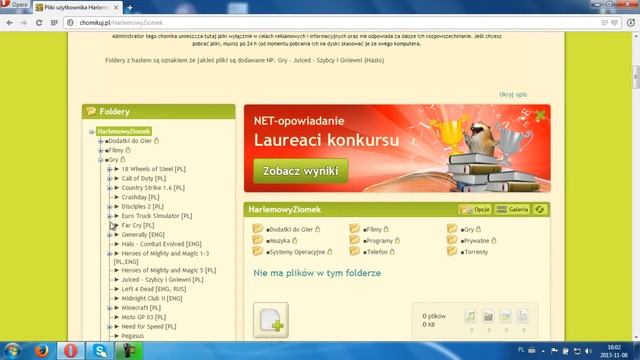This screenshot has height=360, width=640.
Task: Open Juiced - Szybcy i Gniewni folder
Action: pyautogui.click(x=162, y=280)
